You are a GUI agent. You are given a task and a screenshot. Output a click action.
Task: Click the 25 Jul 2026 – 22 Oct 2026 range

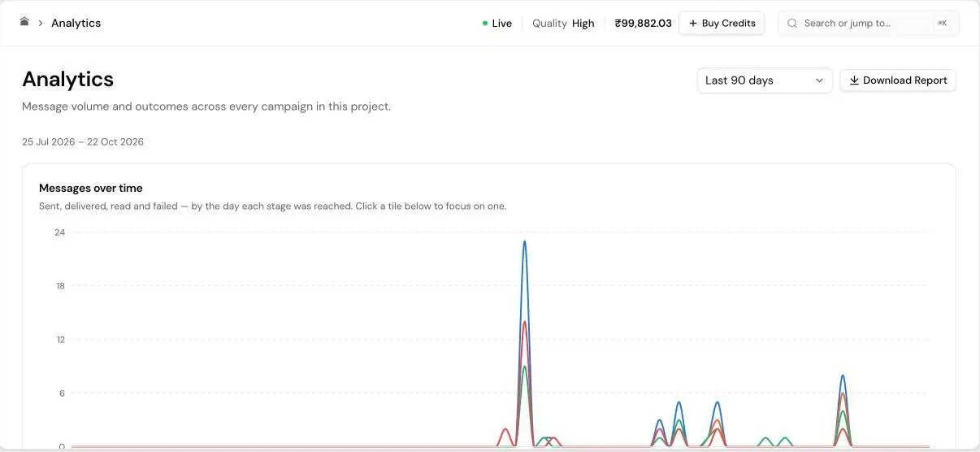pos(83,141)
